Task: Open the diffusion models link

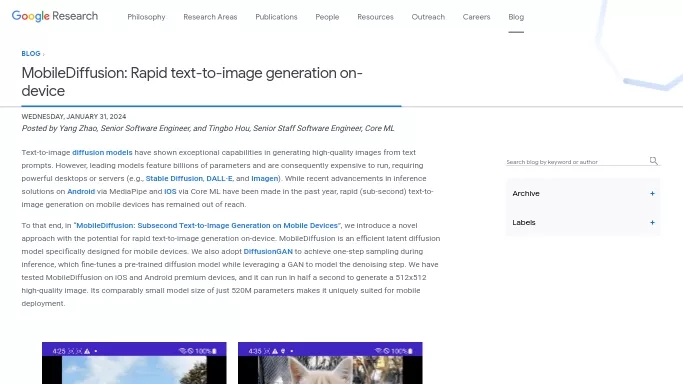Action: pyautogui.click(x=102, y=152)
